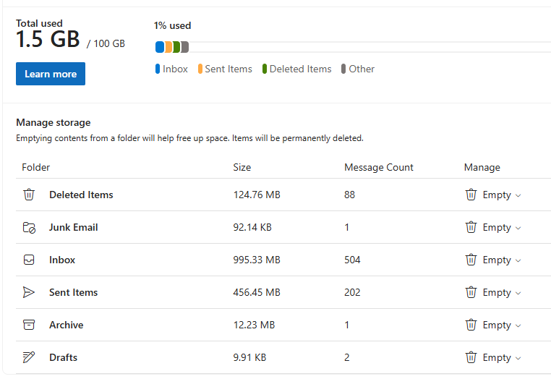Click blue Inbox segment in usage bar
The image size is (551, 392).
click(160, 47)
